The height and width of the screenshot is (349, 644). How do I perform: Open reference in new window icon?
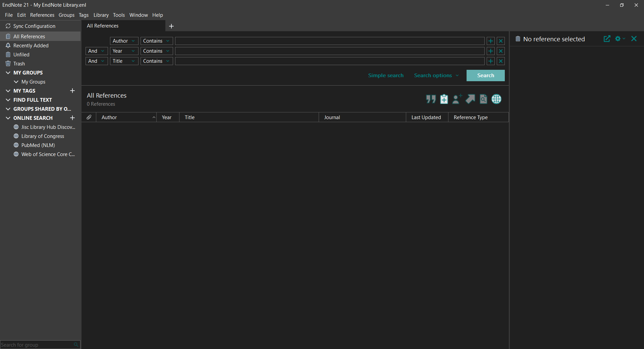(x=607, y=39)
